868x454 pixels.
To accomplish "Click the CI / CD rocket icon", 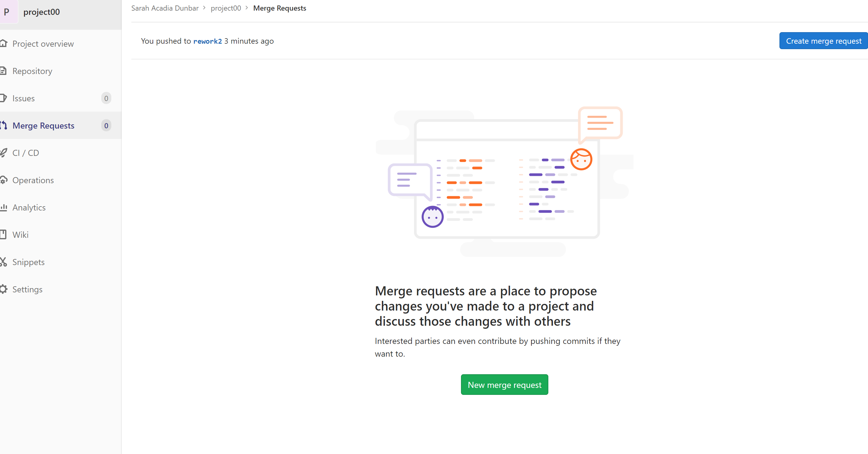I will click(3, 153).
